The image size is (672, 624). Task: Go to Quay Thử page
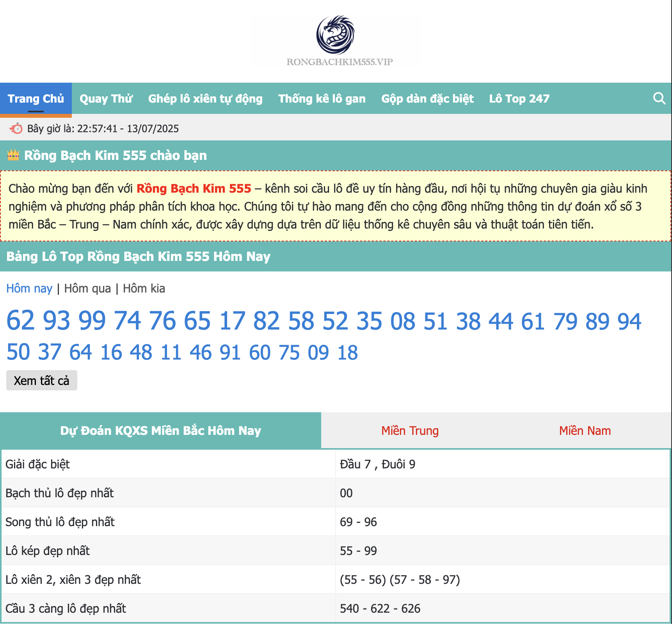pyautogui.click(x=106, y=99)
